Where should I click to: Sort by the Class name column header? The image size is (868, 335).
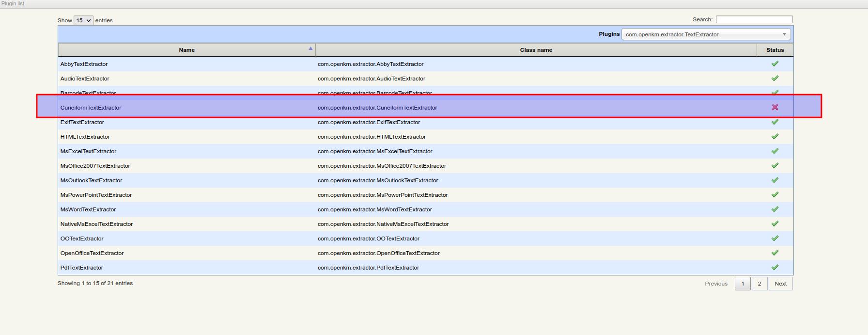click(536, 50)
